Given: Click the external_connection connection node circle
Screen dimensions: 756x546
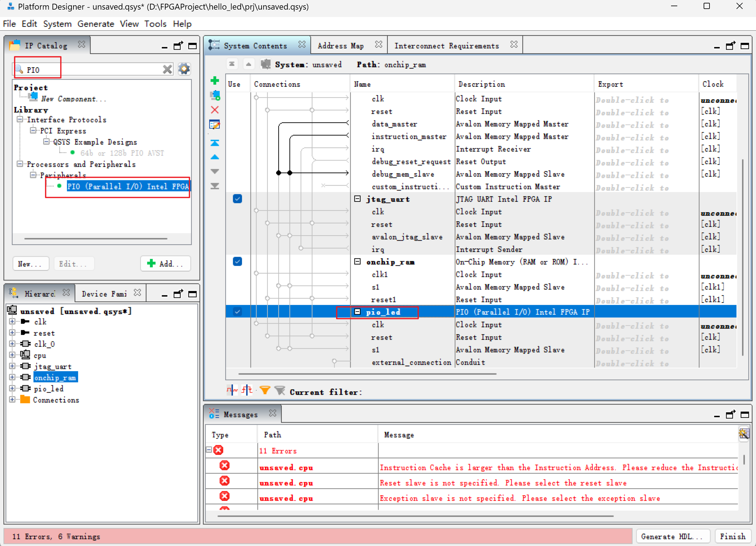Looking at the screenshot, I should [334, 361].
